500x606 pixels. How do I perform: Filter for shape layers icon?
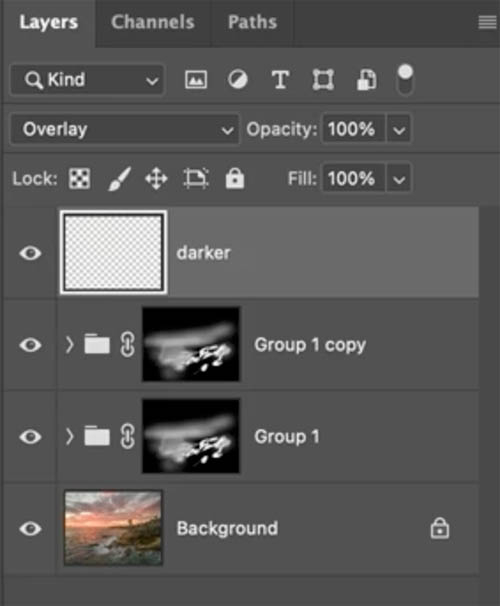[x=323, y=80]
